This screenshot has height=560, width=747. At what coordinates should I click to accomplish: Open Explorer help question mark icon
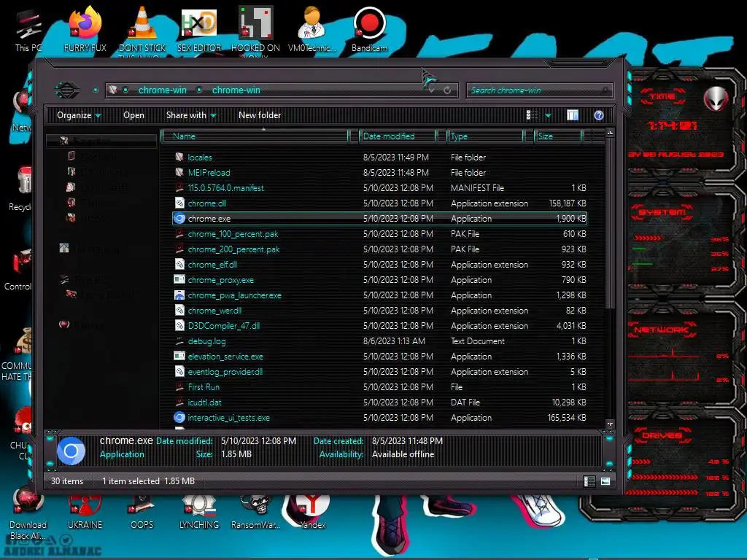coord(599,115)
